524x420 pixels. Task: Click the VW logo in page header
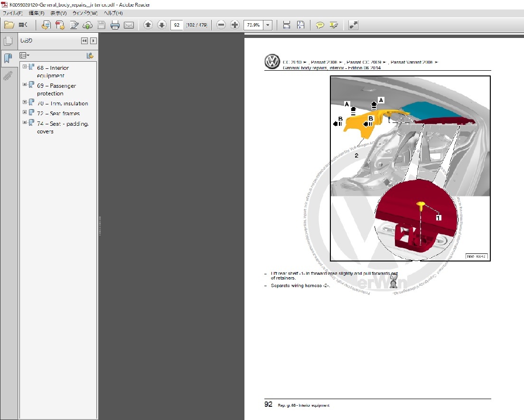(272, 62)
